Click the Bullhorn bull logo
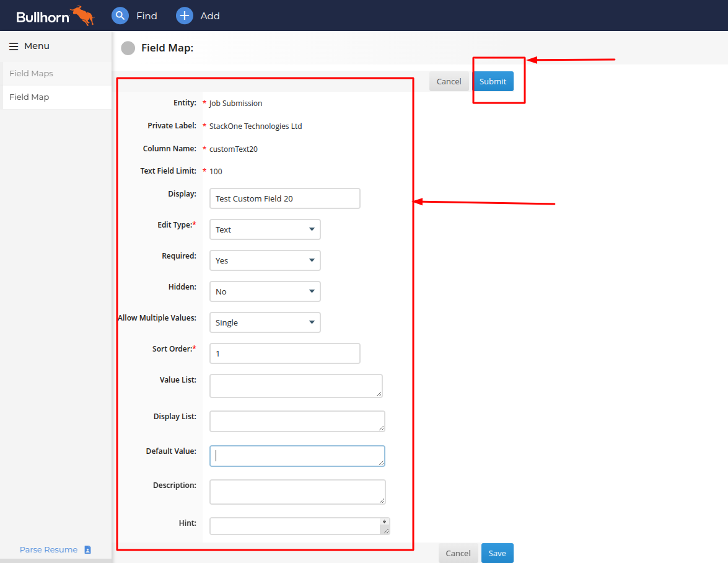Viewport: 728px width, 563px height. click(x=82, y=16)
